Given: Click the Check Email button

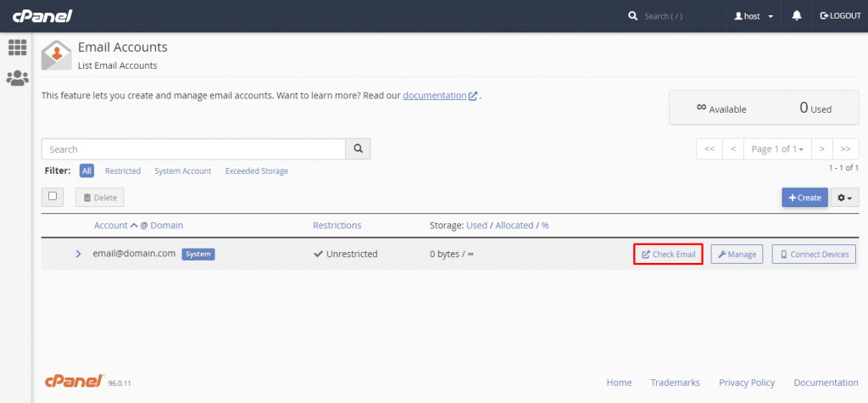Looking at the screenshot, I should [x=668, y=254].
